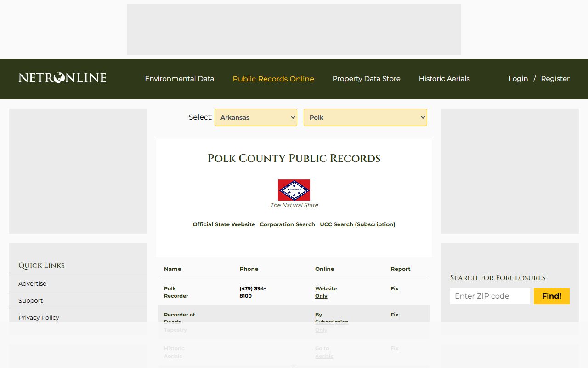Open Advertise quick link
Viewport: 588px width, 368px height.
pyautogui.click(x=32, y=283)
